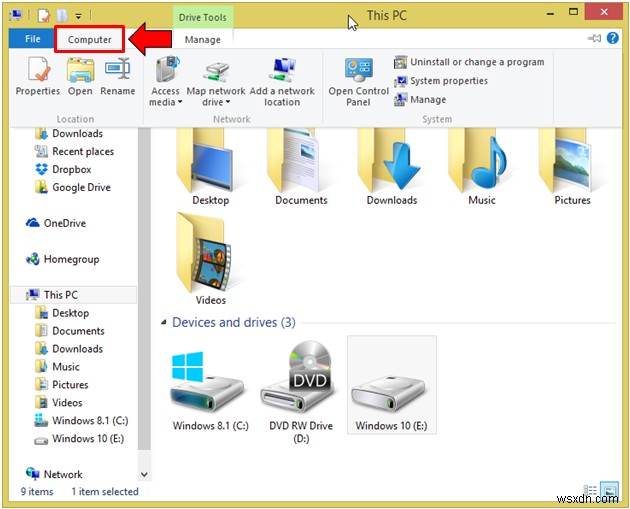
Task: Open the Help question mark icon
Action: pos(612,38)
